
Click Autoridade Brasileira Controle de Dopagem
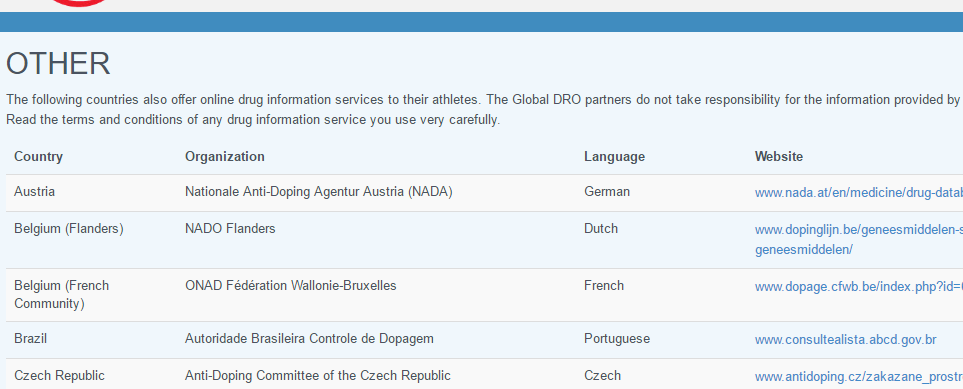tap(309, 339)
